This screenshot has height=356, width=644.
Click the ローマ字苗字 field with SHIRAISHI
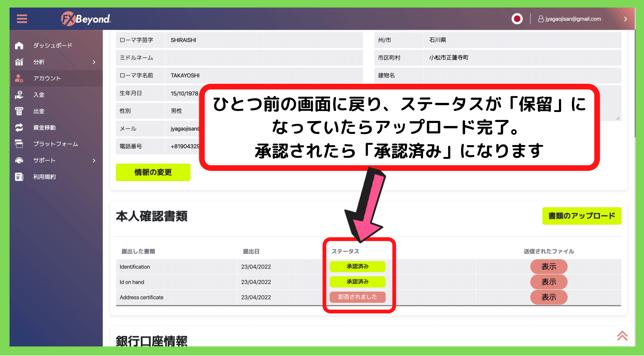click(x=264, y=40)
